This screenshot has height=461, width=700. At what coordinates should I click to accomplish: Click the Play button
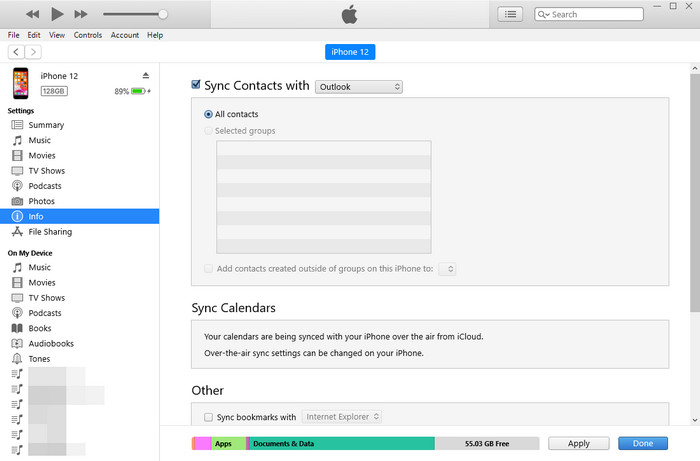57,14
